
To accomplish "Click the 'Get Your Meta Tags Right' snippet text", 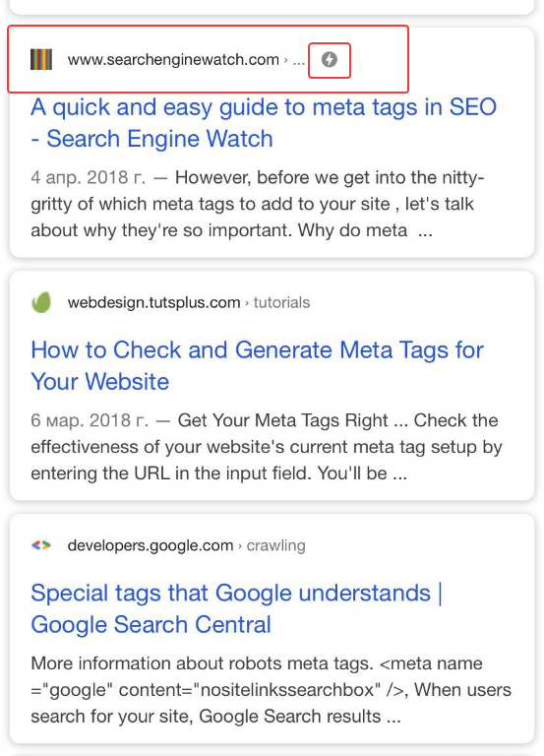I will (x=283, y=420).
